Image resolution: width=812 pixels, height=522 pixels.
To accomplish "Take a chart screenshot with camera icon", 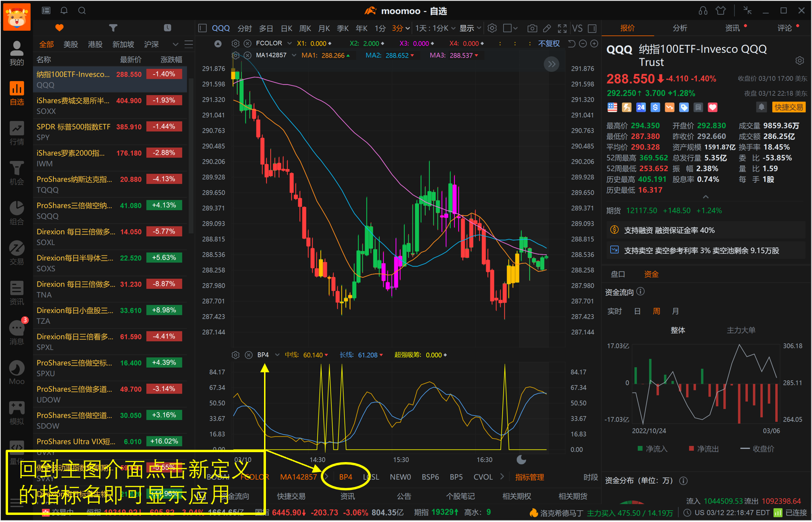I will tap(532, 28).
